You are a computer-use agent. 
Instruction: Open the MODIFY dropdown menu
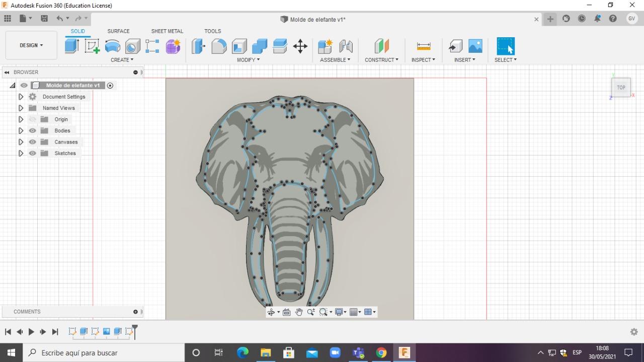click(x=249, y=60)
